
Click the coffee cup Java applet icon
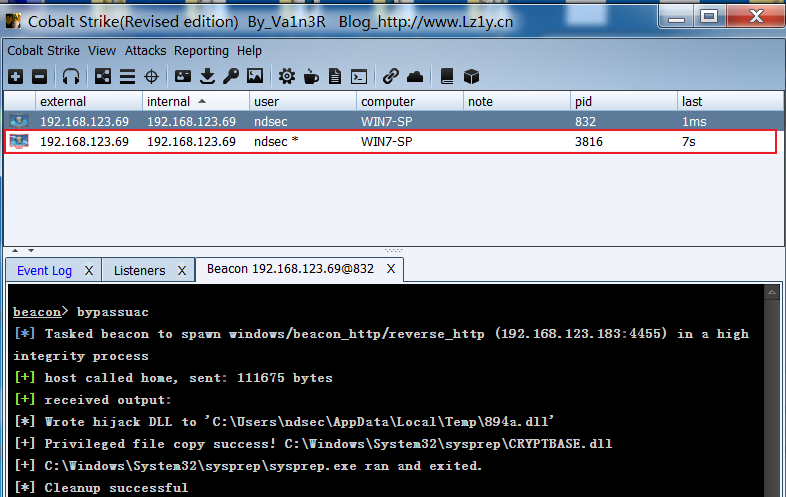click(311, 77)
